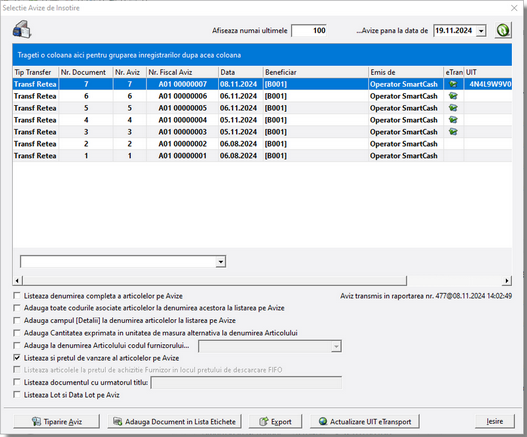Click the Beneficiar column header
527x437 pixels.
(x=315, y=72)
